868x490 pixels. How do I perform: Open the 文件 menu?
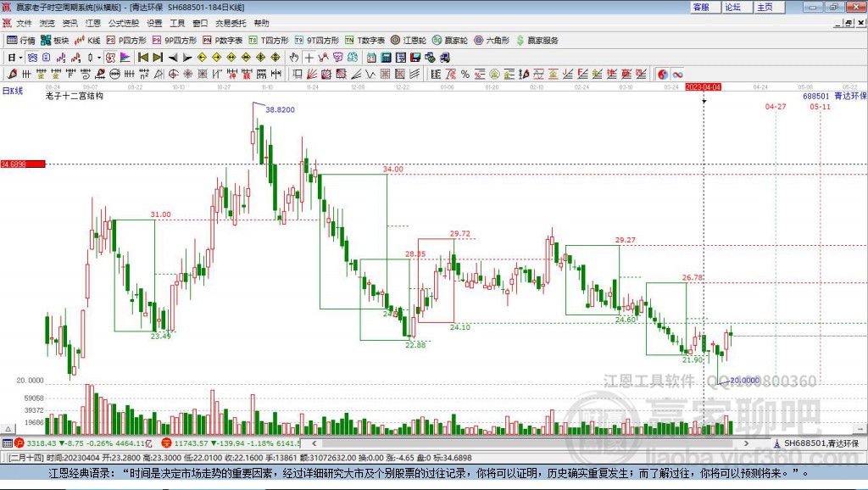coord(24,23)
